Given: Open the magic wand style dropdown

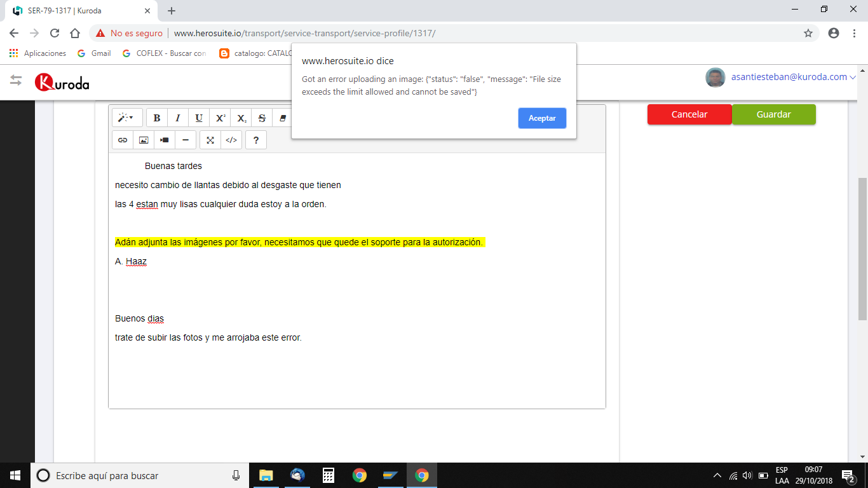Looking at the screenshot, I should [126, 118].
